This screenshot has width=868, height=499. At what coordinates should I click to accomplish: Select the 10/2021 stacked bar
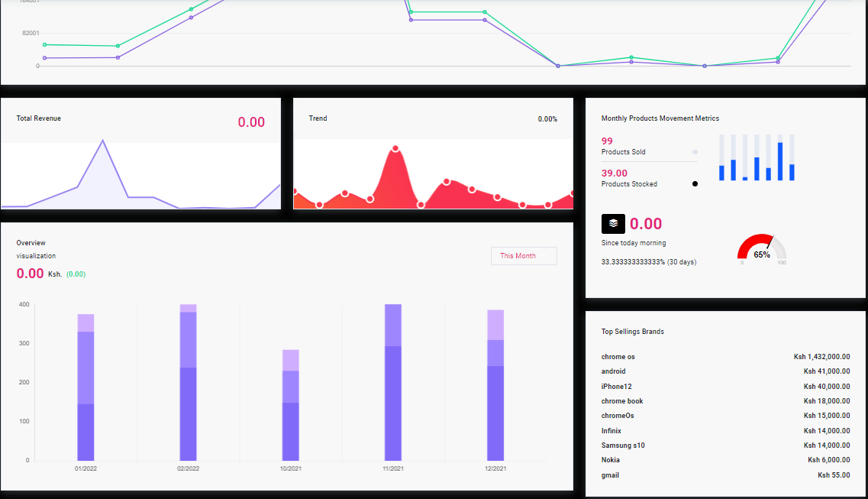[290, 405]
